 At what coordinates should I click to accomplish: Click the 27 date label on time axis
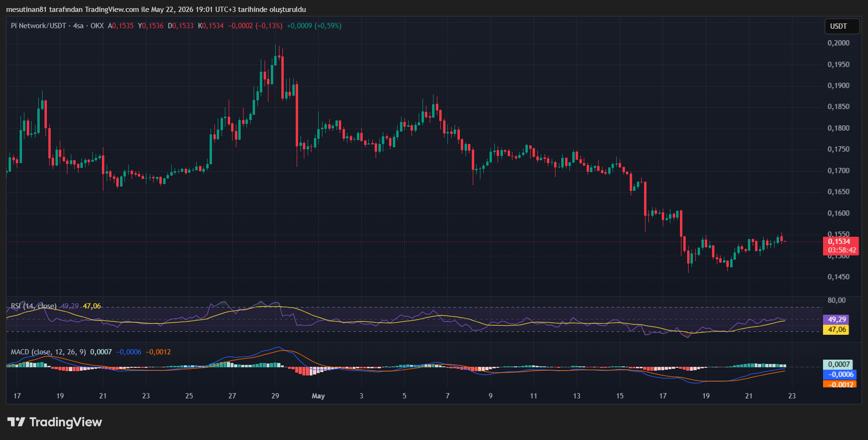point(232,396)
